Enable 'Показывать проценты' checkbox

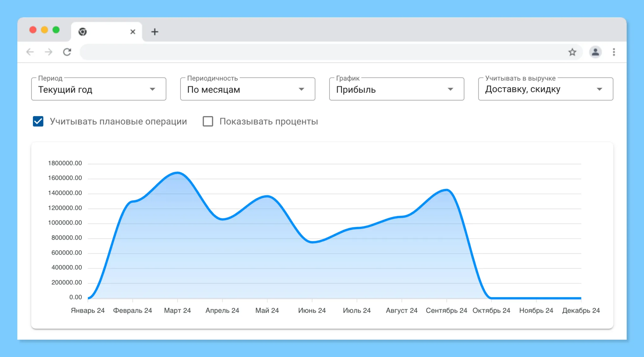click(x=208, y=121)
